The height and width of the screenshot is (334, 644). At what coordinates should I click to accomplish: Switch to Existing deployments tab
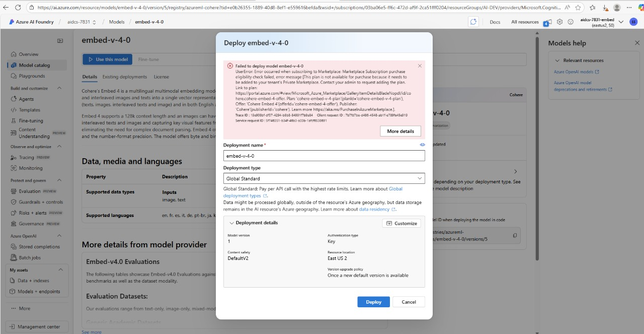click(125, 77)
